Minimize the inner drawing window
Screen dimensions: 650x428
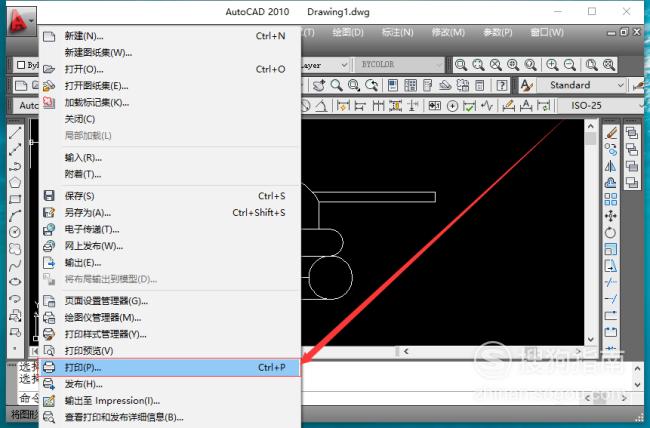(x=611, y=32)
